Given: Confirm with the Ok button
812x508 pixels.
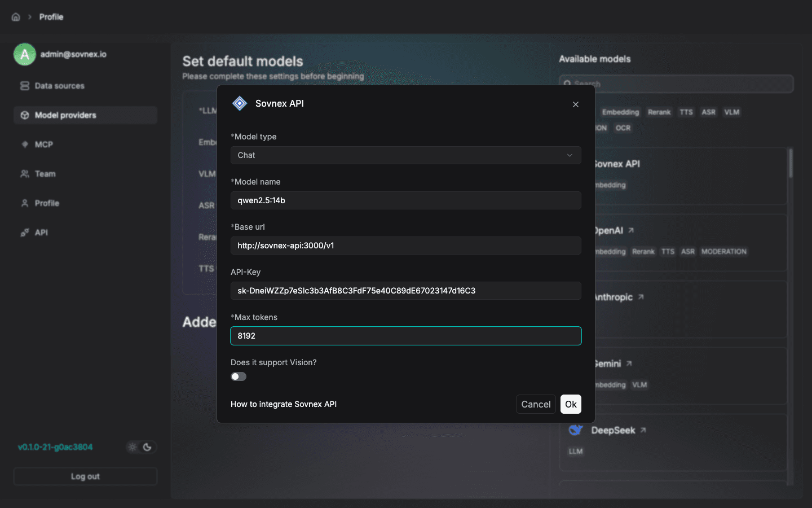Looking at the screenshot, I should (x=571, y=404).
